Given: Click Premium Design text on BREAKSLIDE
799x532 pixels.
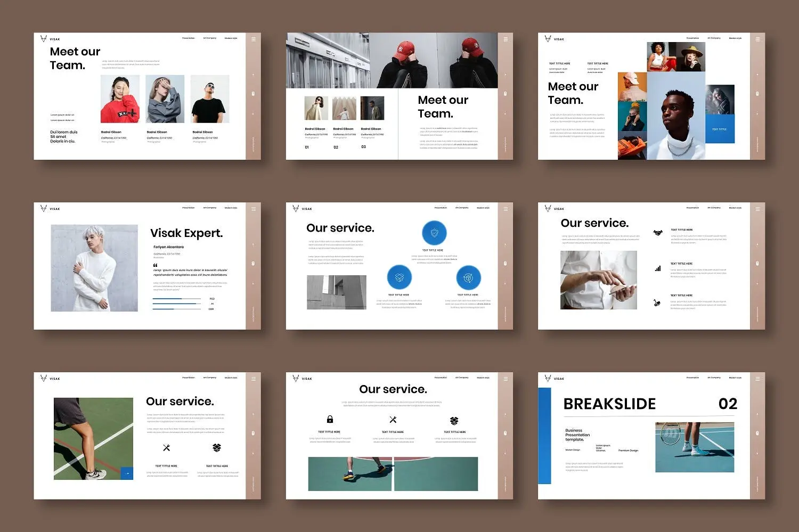Looking at the screenshot, I should click(628, 451).
